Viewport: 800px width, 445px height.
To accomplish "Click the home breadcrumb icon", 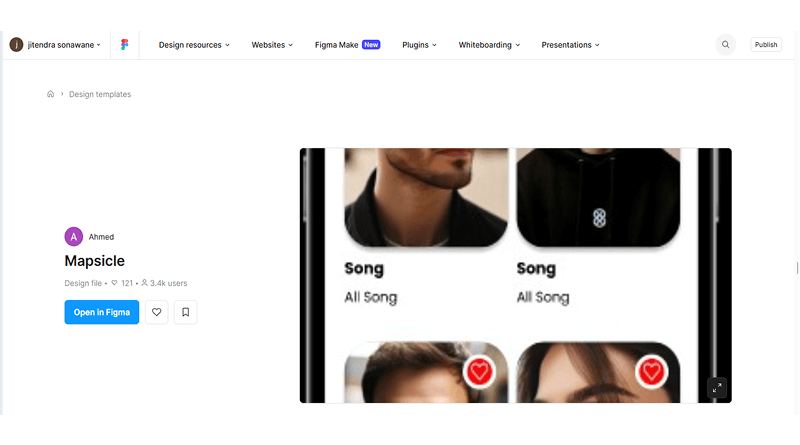I will [51, 94].
